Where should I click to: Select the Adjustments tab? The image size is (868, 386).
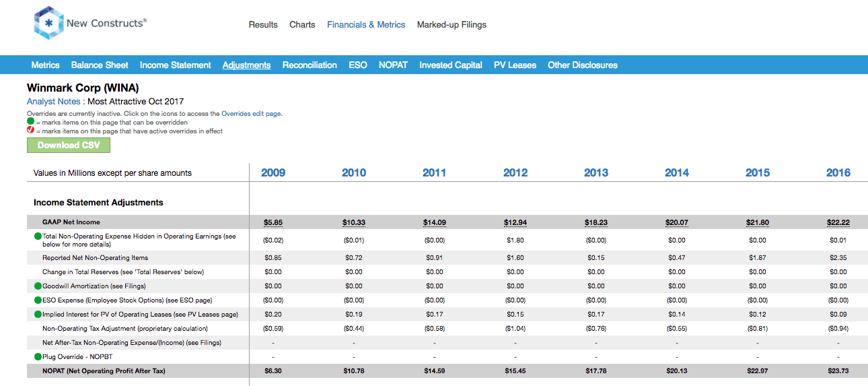[x=247, y=65]
